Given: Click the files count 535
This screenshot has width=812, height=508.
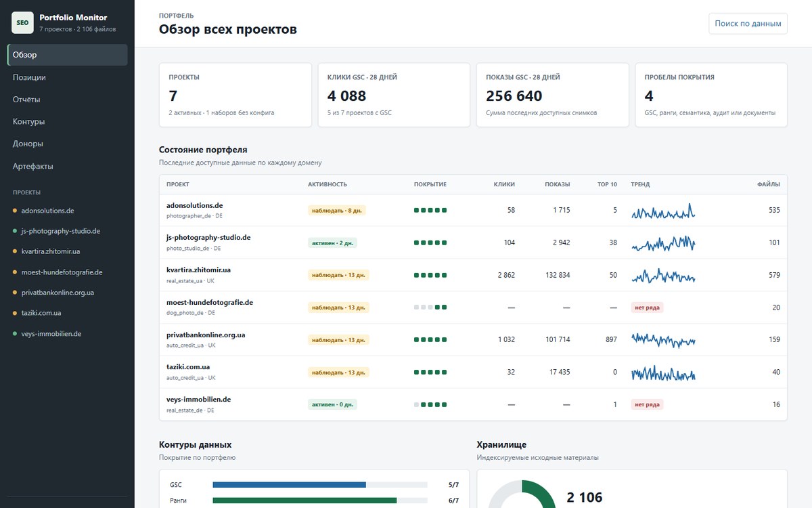Looking at the screenshot, I should (774, 210).
